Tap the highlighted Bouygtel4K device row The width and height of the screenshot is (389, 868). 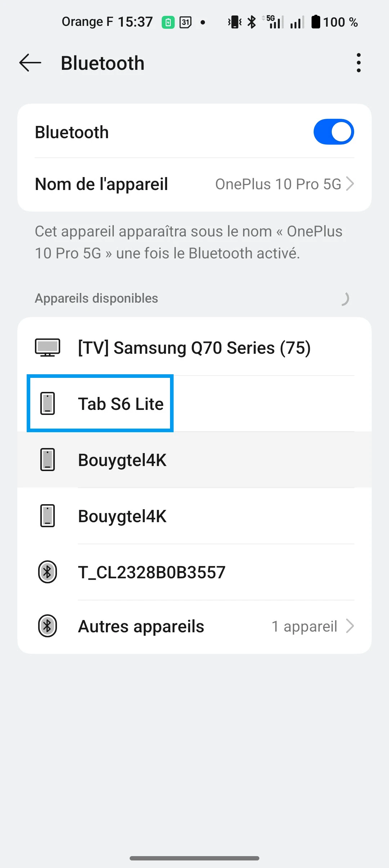(194, 460)
